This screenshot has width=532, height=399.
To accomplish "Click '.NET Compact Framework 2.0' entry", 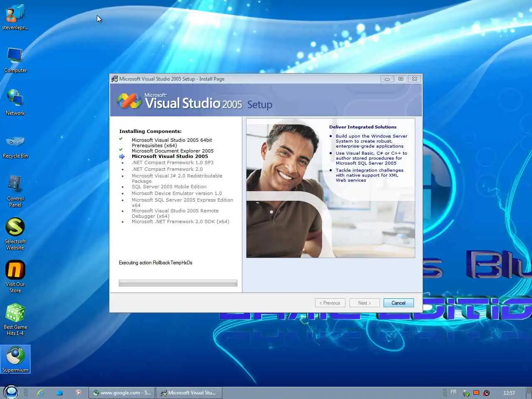I will pyautogui.click(x=167, y=169).
